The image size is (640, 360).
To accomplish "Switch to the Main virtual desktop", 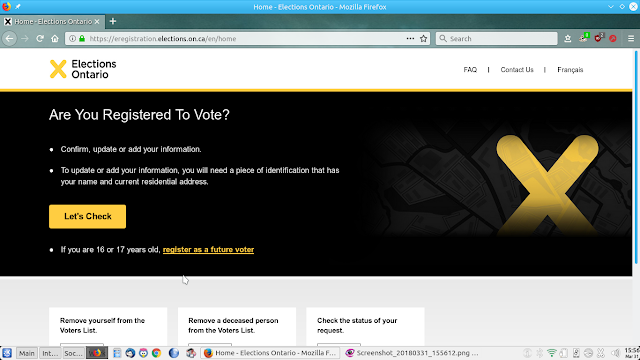I will [x=27, y=353].
